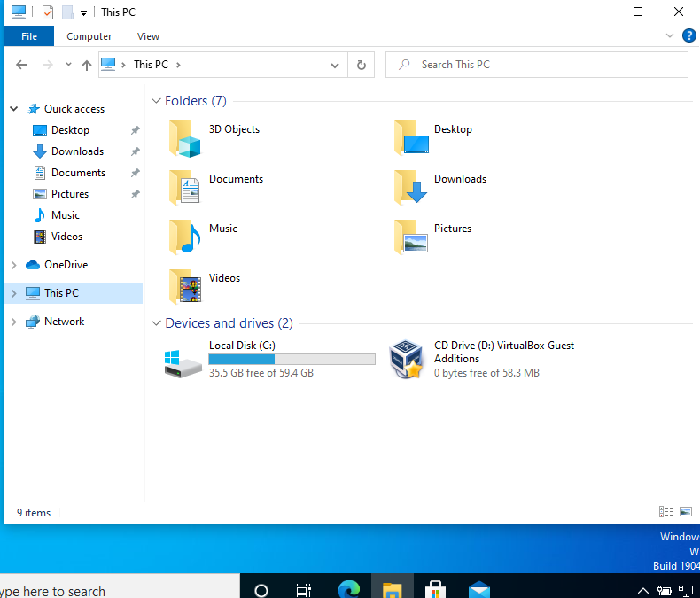Open Help with the question mark icon
Image resolution: width=700 pixels, height=598 pixels.
(688, 35)
